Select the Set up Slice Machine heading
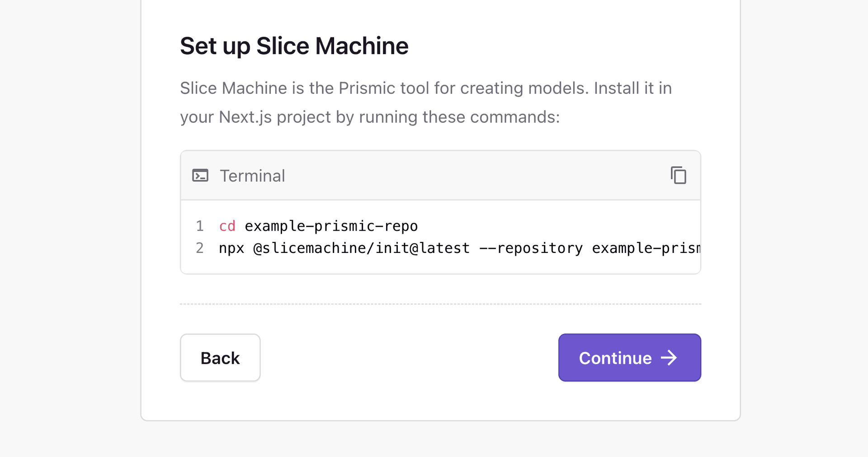Viewport: 868px width, 457px height. click(294, 45)
